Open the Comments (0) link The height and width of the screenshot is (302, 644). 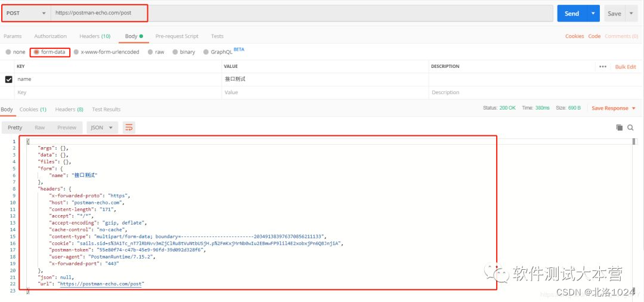(621, 36)
